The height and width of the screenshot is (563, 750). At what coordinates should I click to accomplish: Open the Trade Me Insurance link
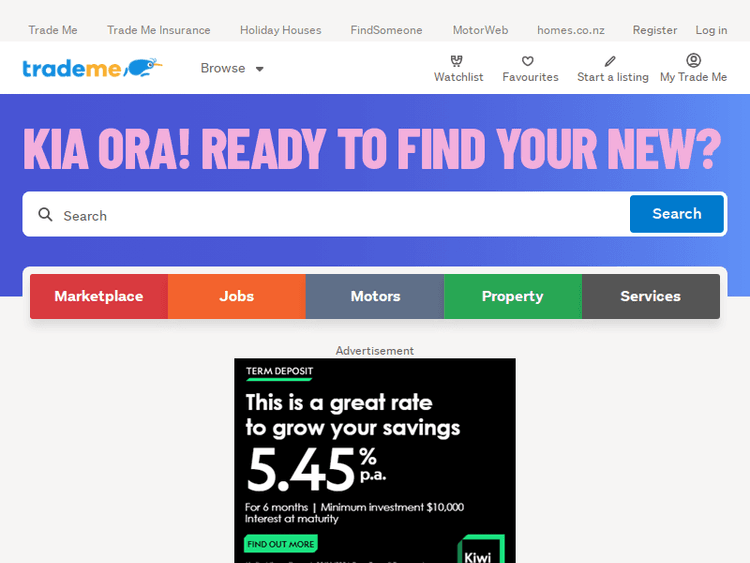tap(158, 30)
